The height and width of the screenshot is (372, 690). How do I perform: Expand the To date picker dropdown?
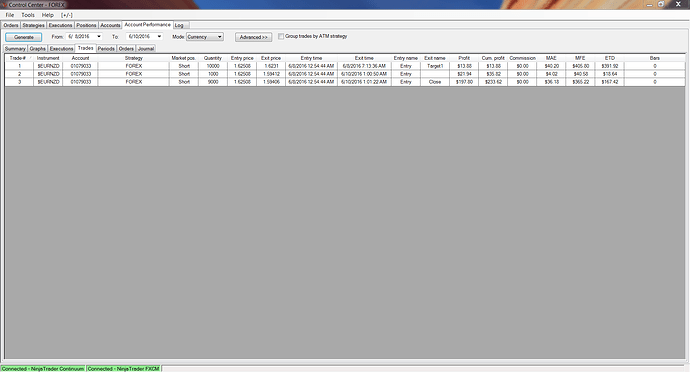tap(159, 37)
